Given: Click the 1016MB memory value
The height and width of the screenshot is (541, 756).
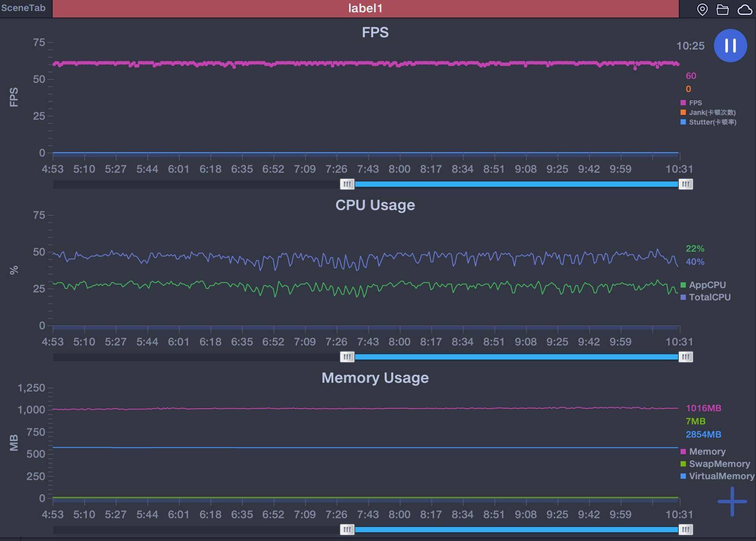Looking at the screenshot, I should coord(703,408).
